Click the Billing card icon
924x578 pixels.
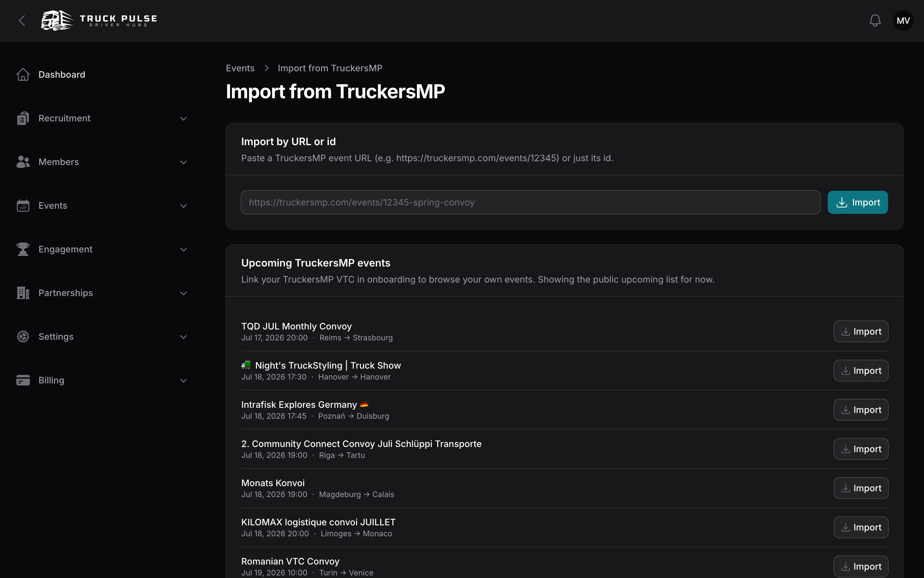23,381
